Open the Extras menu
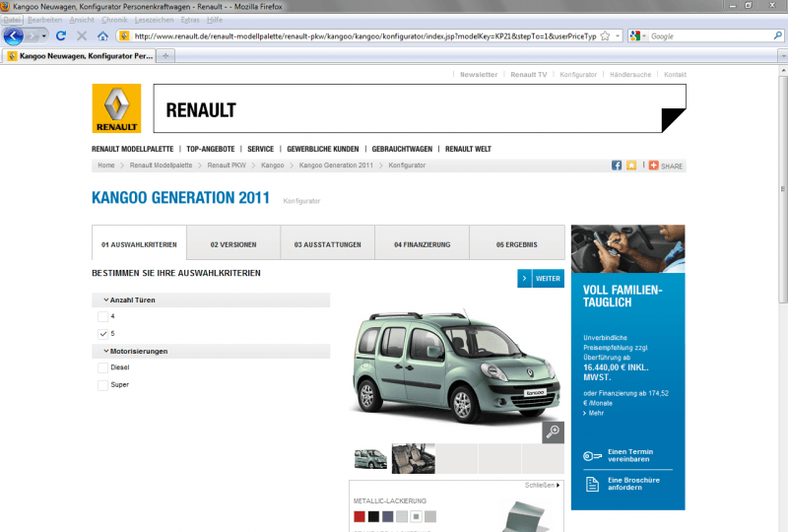 [x=190, y=20]
